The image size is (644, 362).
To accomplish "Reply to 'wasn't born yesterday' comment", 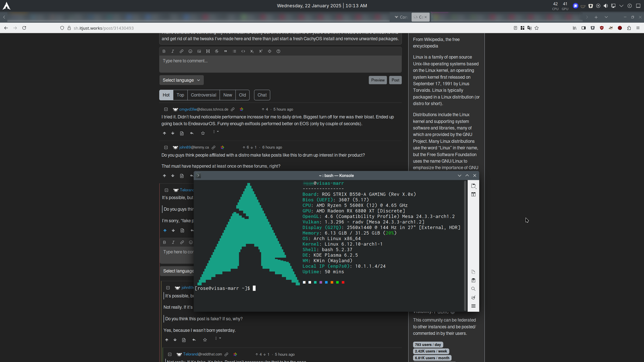I will [x=194, y=340].
